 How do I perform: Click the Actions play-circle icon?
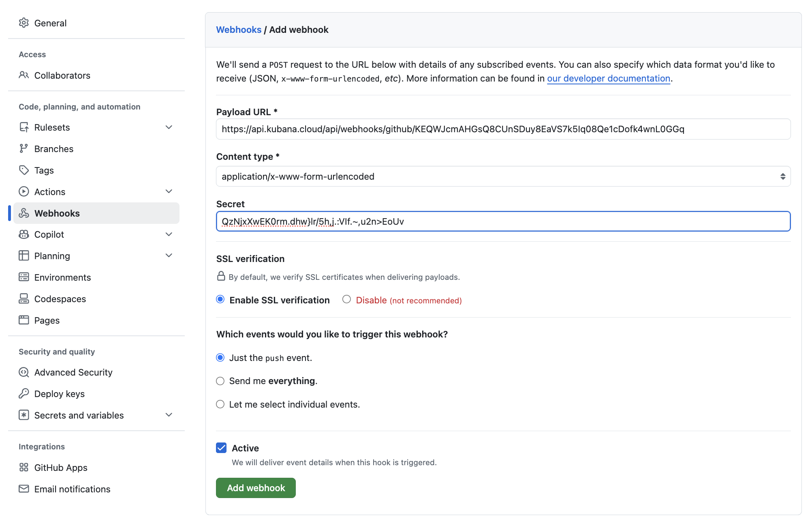tap(24, 192)
